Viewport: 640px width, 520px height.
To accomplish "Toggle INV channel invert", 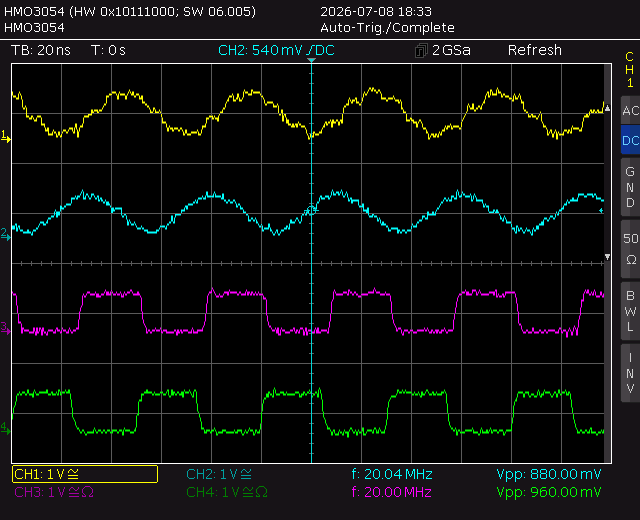I will pyautogui.click(x=630, y=373).
